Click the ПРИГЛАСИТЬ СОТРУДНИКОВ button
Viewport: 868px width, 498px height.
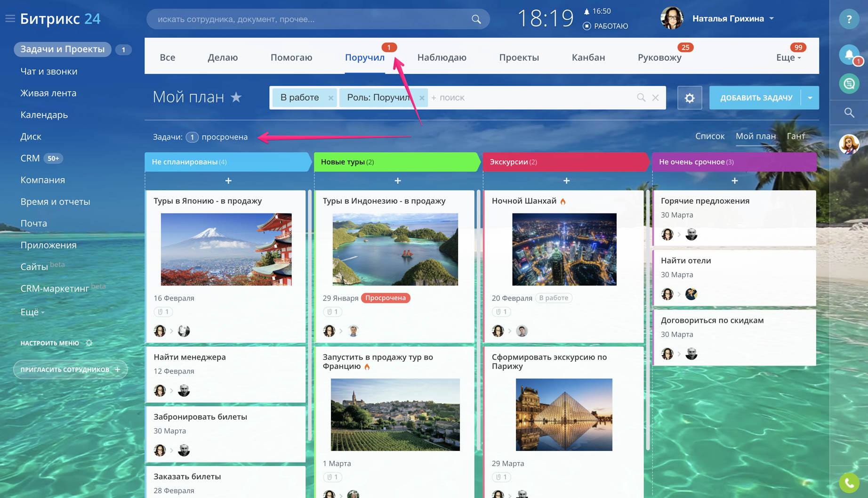pyautogui.click(x=70, y=369)
